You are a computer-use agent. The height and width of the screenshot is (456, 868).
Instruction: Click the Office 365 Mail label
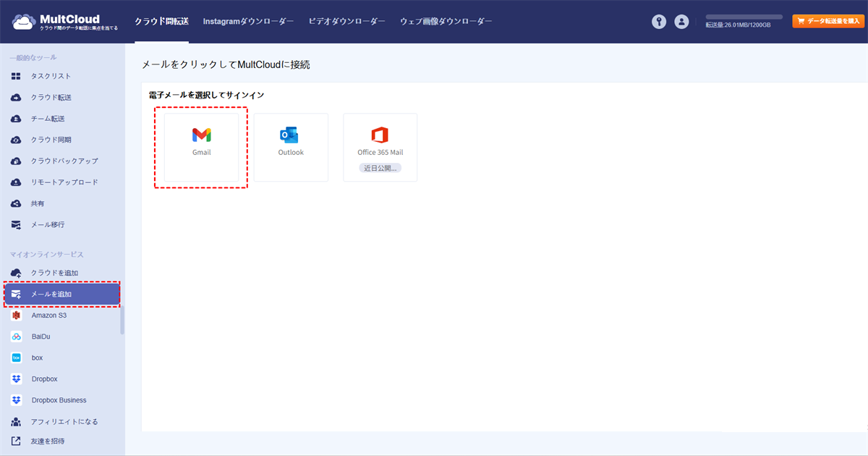[x=380, y=153]
